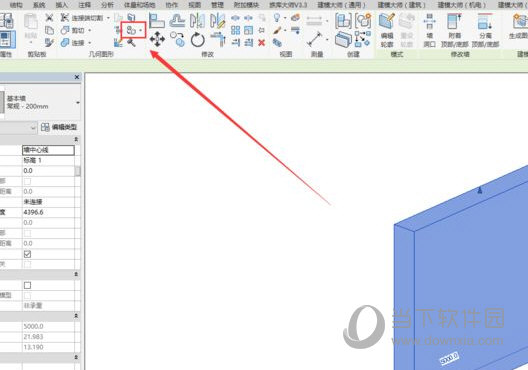Select the Array tool
Screen dimensions: 528x370
[235, 30]
